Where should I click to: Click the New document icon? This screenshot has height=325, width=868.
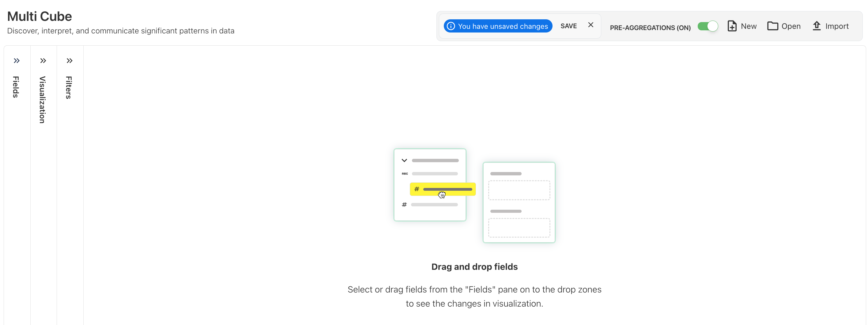point(732,26)
